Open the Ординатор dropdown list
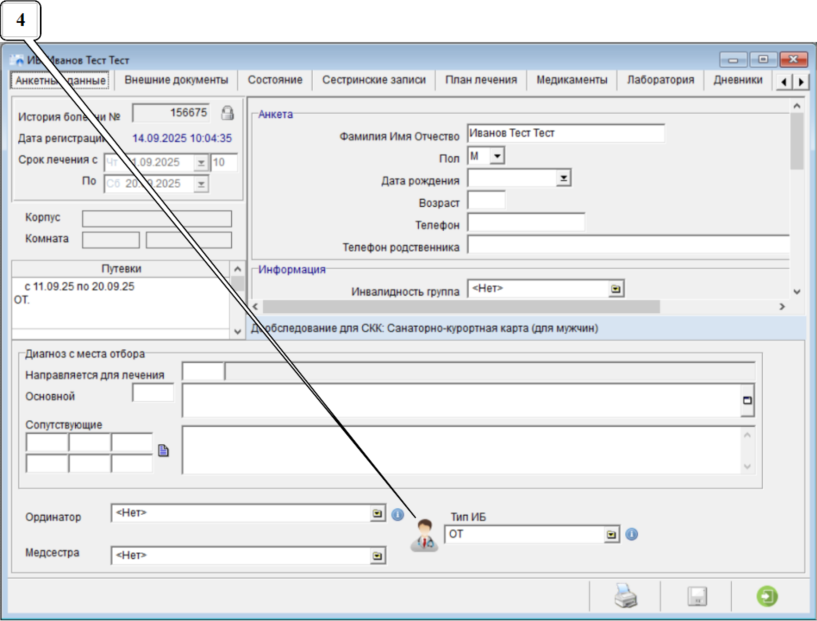 point(377,514)
